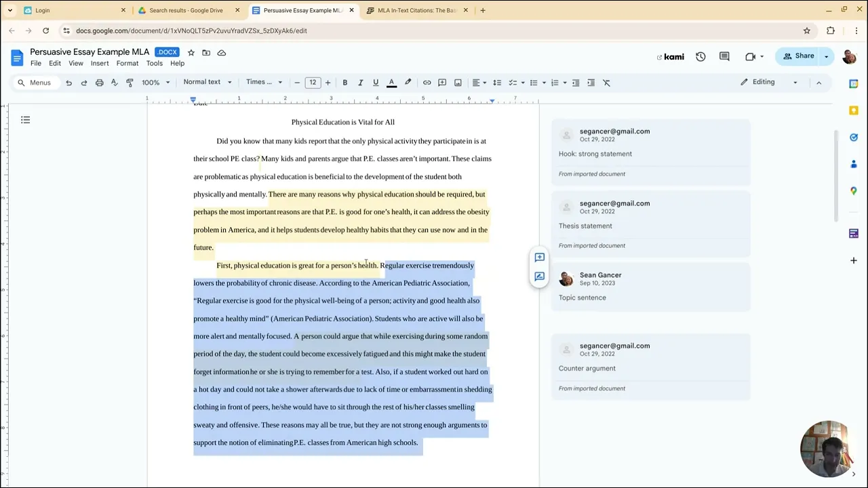Click the Menus search button
This screenshot has width=868, height=488.
[34, 83]
